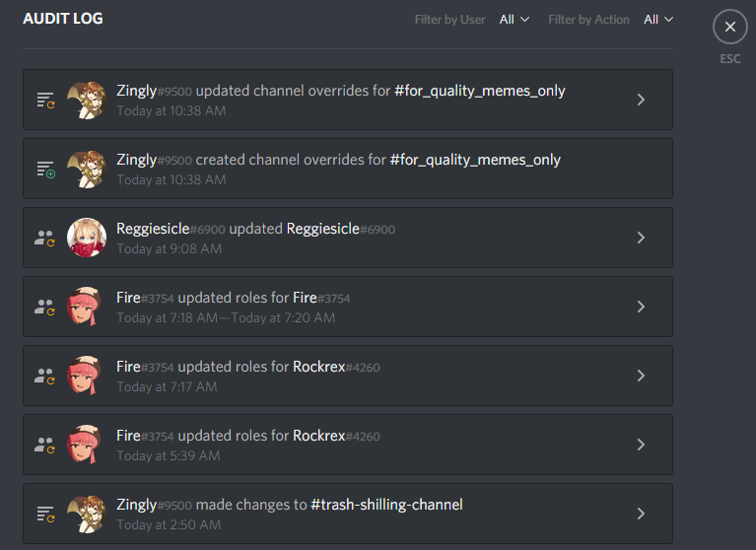
Task: Click Zingly's avatar in top audit entry
Action: [87, 100]
